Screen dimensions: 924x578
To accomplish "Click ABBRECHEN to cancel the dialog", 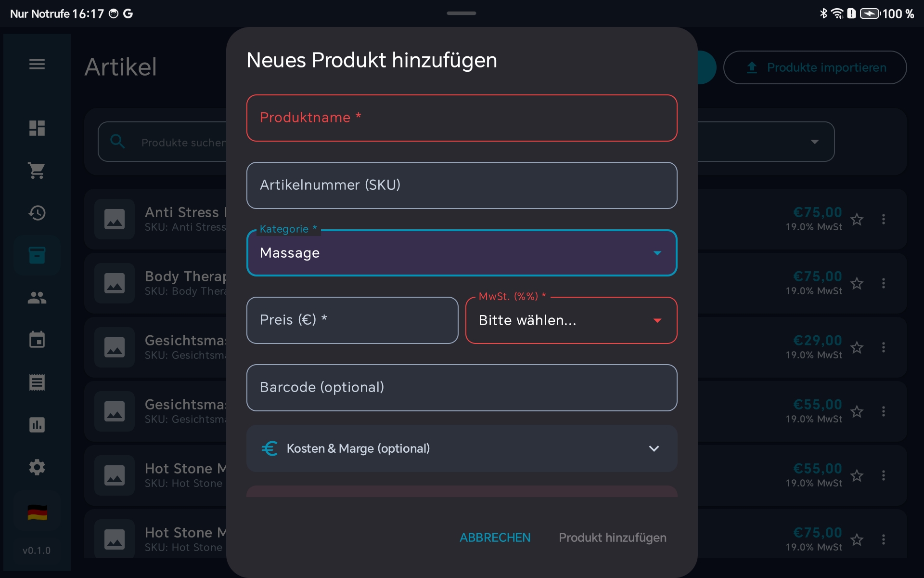I will tap(495, 538).
